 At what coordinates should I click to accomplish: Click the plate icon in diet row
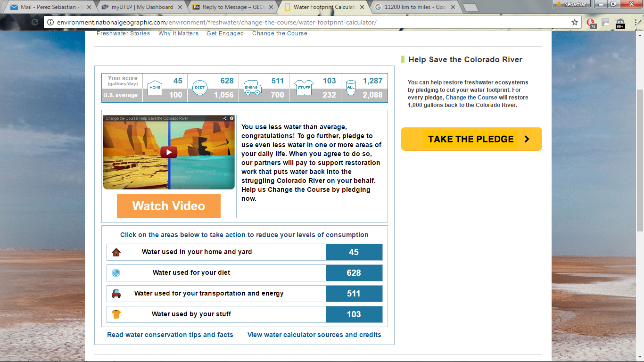pos(116,273)
